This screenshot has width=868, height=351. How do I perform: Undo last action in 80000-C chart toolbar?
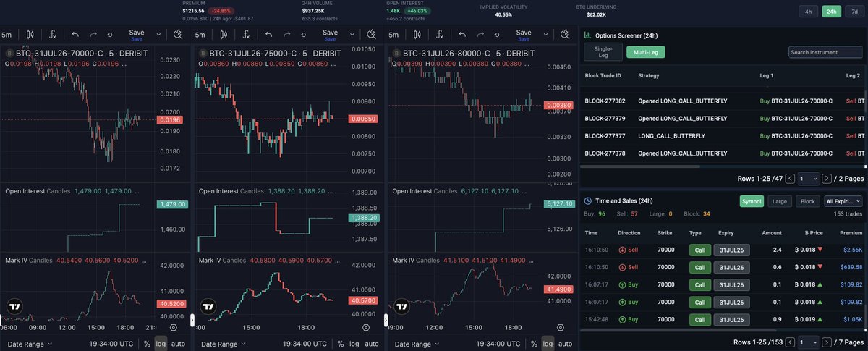(462, 34)
